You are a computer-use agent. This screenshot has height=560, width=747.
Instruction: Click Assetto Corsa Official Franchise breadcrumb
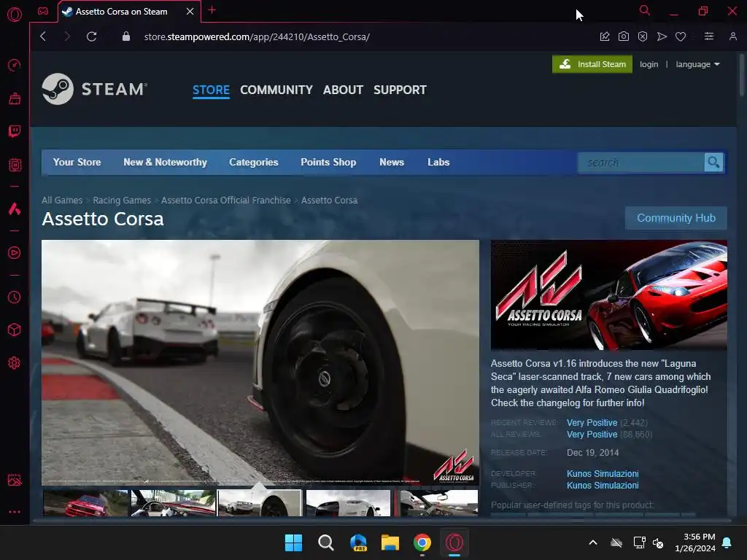tap(226, 201)
